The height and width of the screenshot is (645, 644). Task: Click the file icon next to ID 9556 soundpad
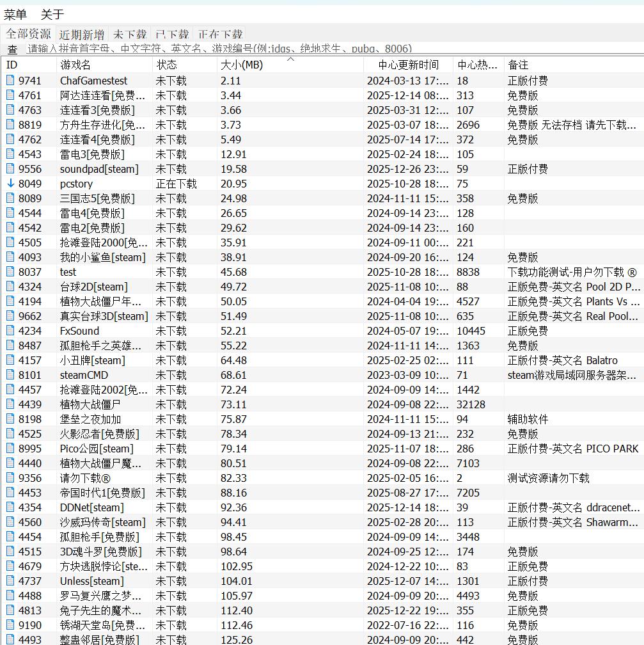10,169
